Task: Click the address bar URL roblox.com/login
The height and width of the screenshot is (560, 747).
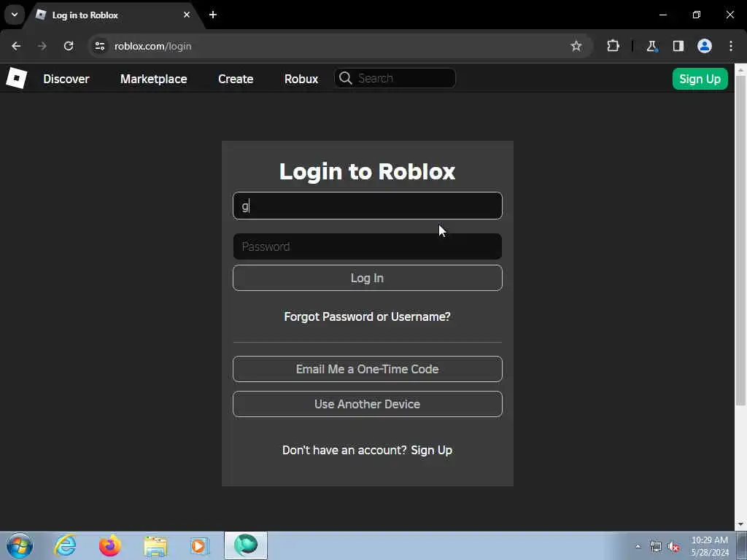Action: 153,46
